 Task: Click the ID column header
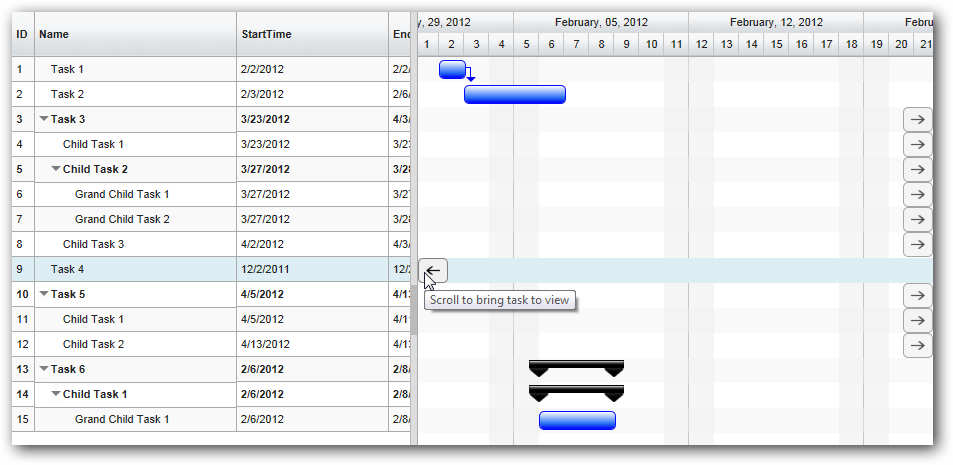pos(22,34)
